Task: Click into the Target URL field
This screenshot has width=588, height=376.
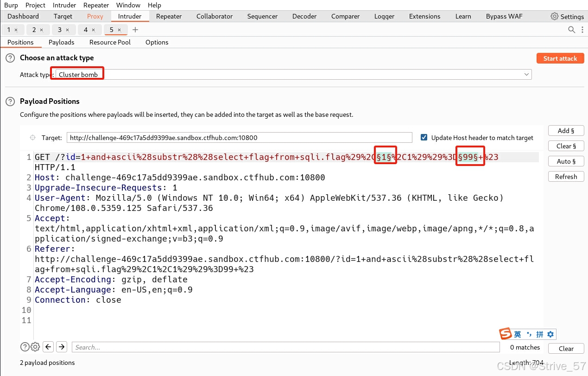Action: pyautogui.click(x=240, y=138)
